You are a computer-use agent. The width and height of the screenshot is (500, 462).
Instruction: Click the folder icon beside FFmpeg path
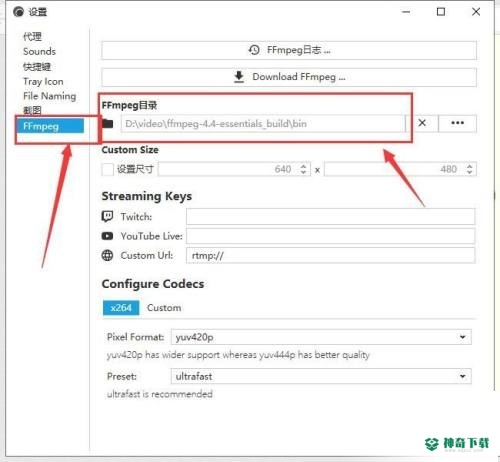pos(108,124)
